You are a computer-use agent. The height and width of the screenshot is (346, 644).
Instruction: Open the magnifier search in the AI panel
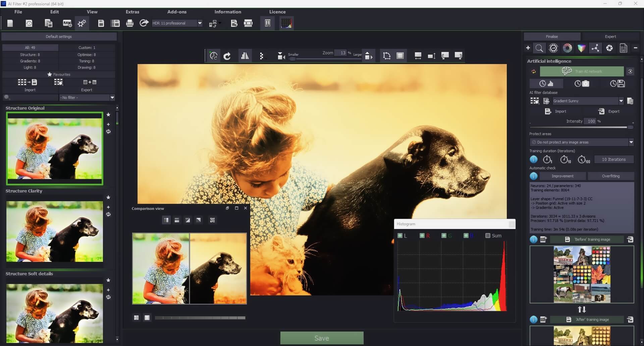pyautogui.click(x=539, y=48)
